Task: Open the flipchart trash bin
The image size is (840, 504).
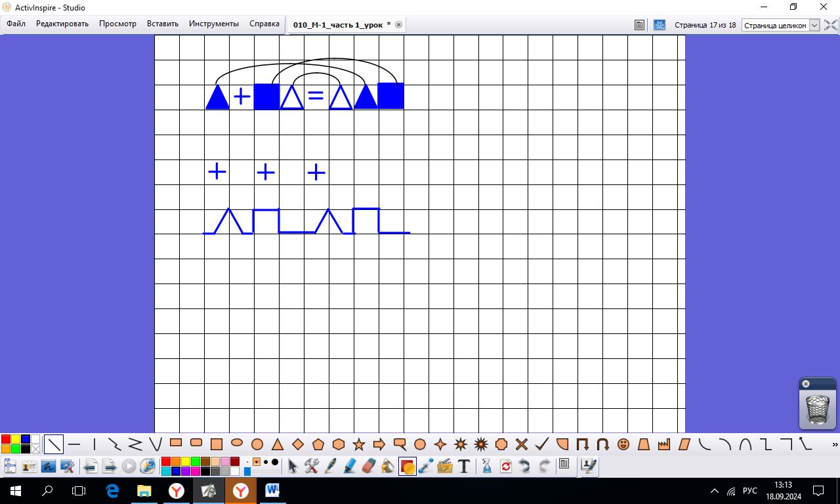Action: pyautogui.click(x=817, y=410)
